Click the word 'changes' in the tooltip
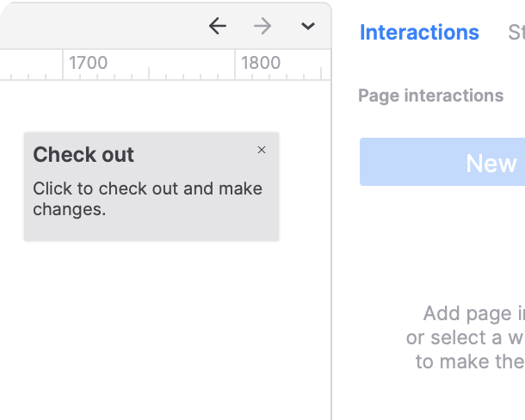 tap(66, 209)
